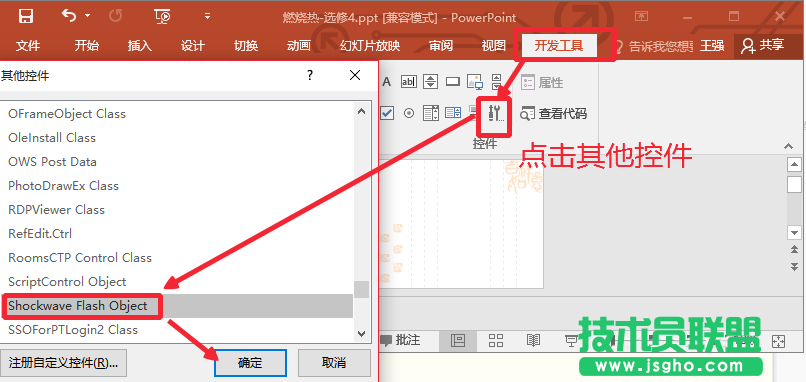Insert a Scroll Bar control
The width and height of the screenshot is (806, 382).
click(x=496, y=82)
